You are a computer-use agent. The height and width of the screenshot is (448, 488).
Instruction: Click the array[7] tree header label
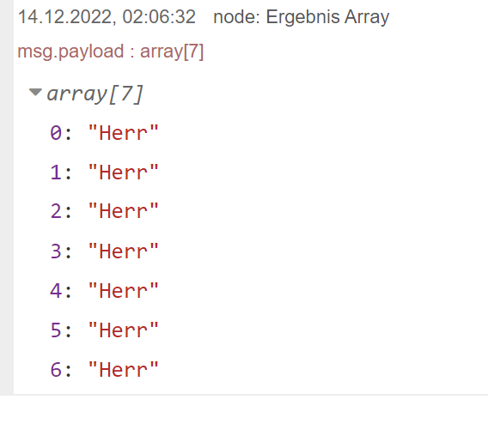95,94
